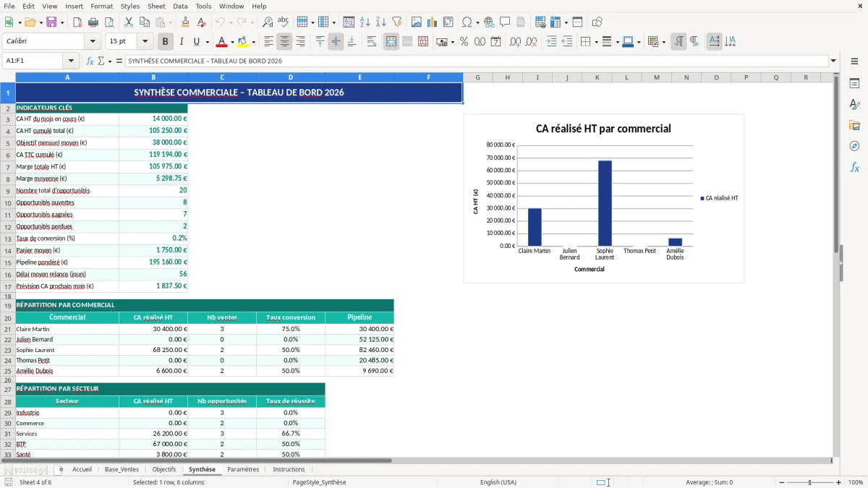Open the Save button dropdown arrow
868x488 pixels.
[62, 22]
